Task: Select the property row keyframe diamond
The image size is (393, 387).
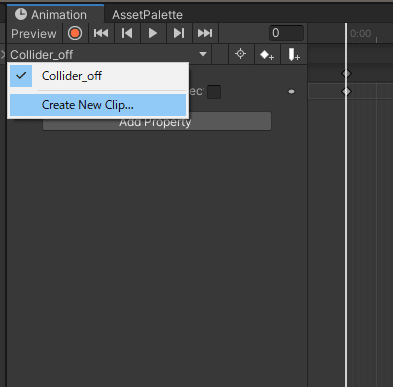Action: pyautogui.click(x=347, y=91)
